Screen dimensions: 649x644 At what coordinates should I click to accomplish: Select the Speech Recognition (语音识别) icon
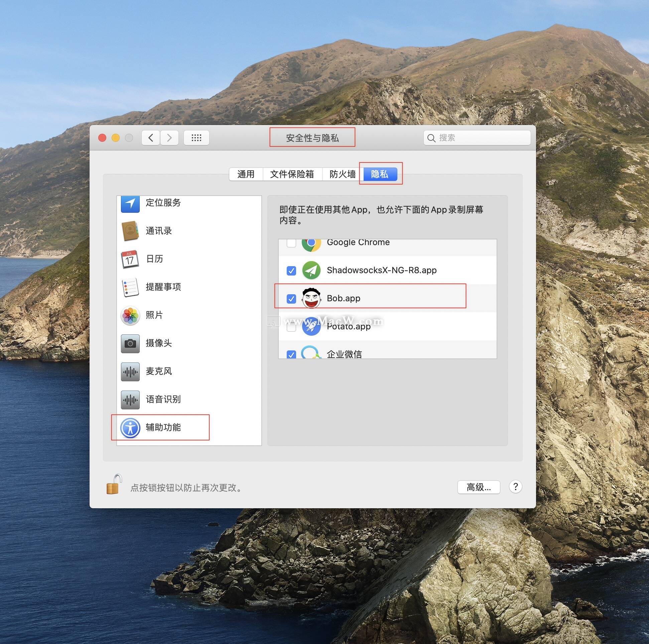(130, 399)
